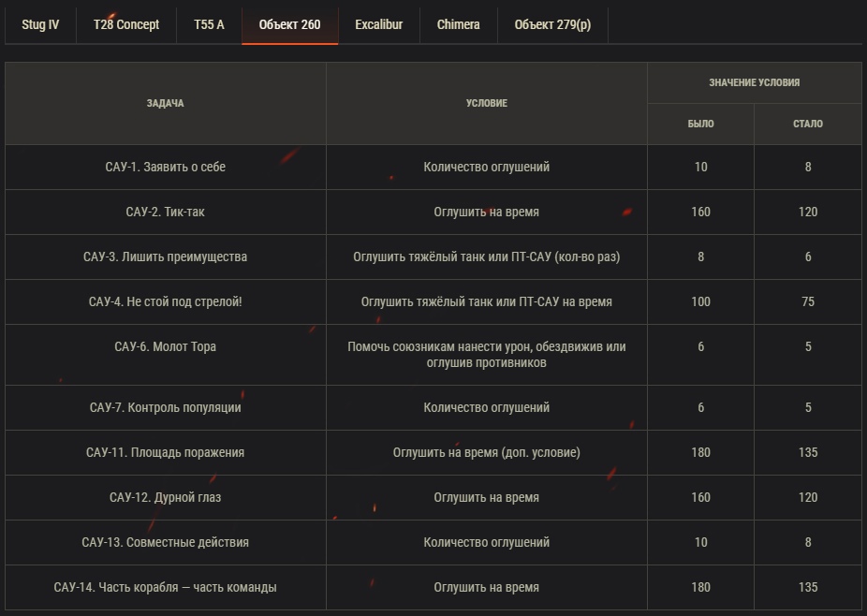867x616 pixels.
Task: Click the Объект 260 tab
Action: 289,25
